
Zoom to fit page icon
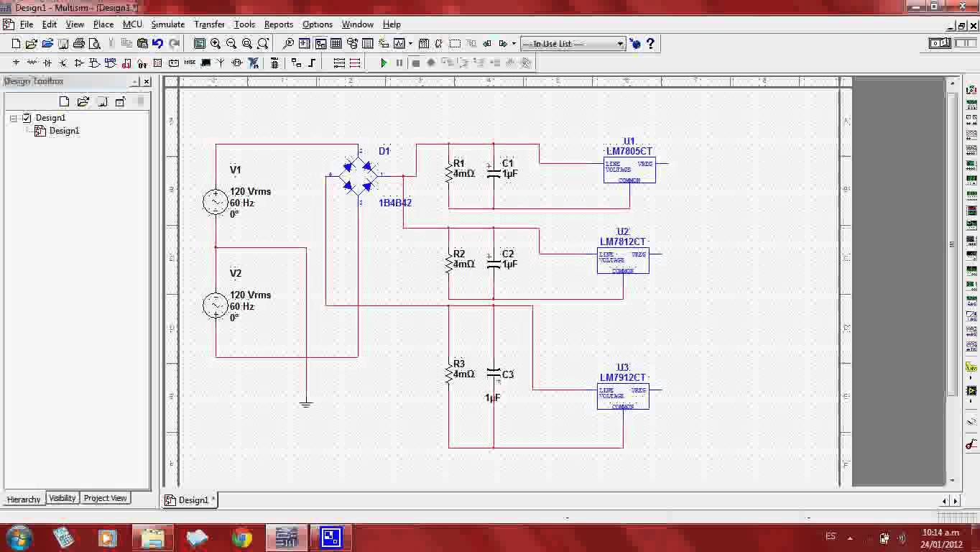coord(263,44)
